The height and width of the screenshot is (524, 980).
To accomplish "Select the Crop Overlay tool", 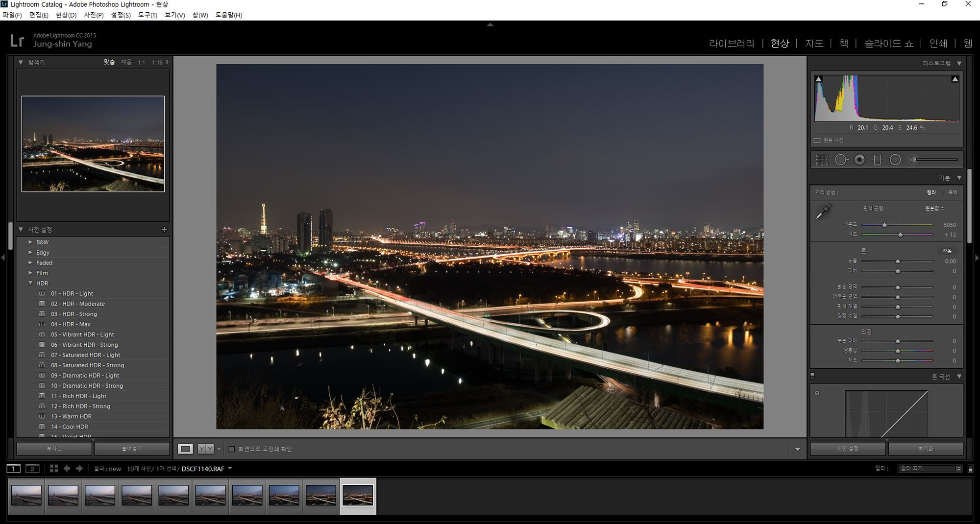I will tap(822, 160).
